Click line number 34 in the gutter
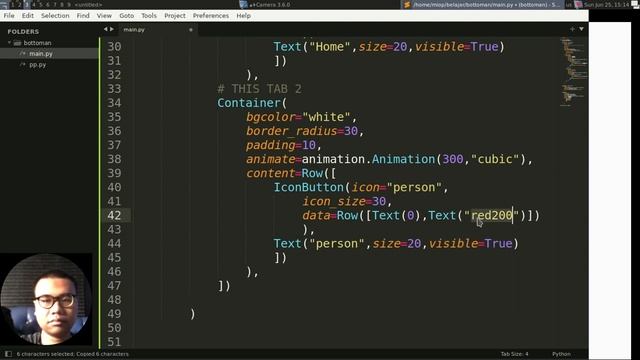 point(114,103)
